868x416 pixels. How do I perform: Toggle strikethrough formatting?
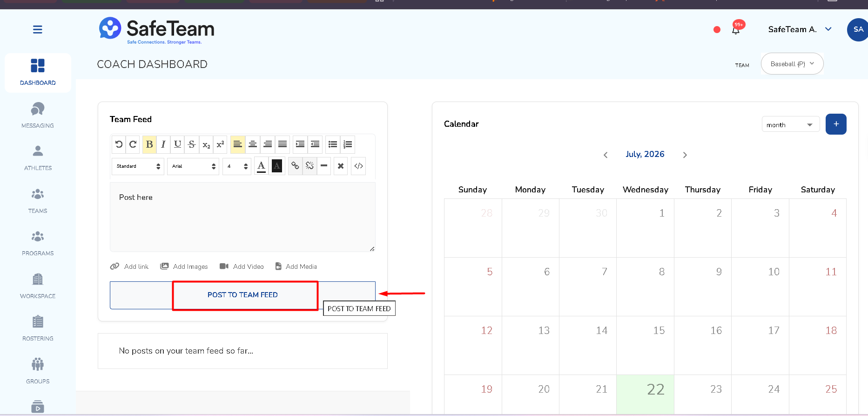click(192, 144)
